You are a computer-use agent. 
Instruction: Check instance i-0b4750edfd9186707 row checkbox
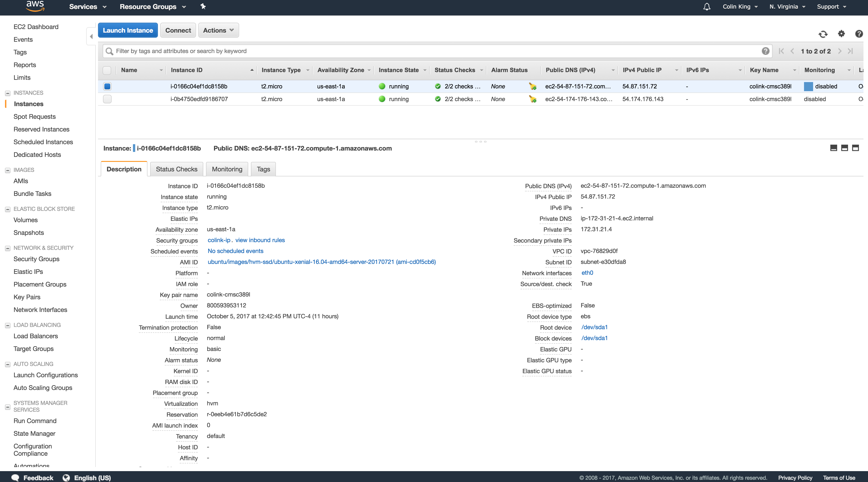[107, 99]
